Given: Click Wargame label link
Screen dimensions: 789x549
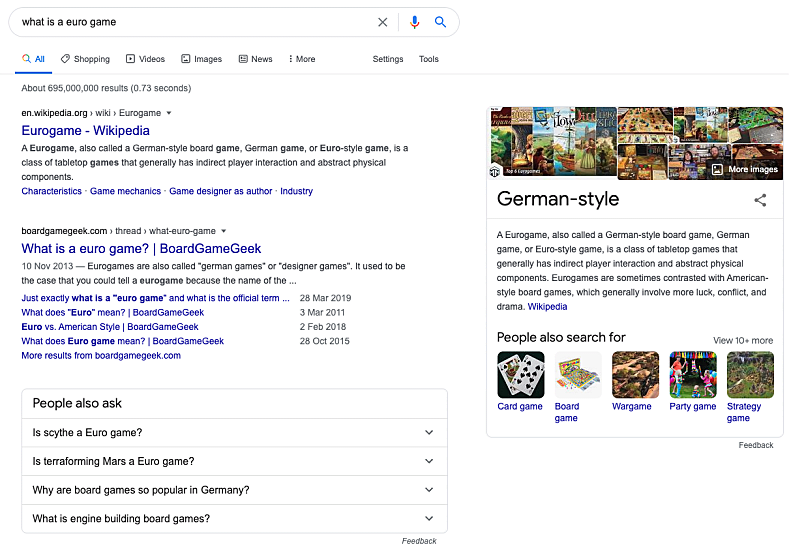Looking at the screenshot, I should (x=632, y=407).
